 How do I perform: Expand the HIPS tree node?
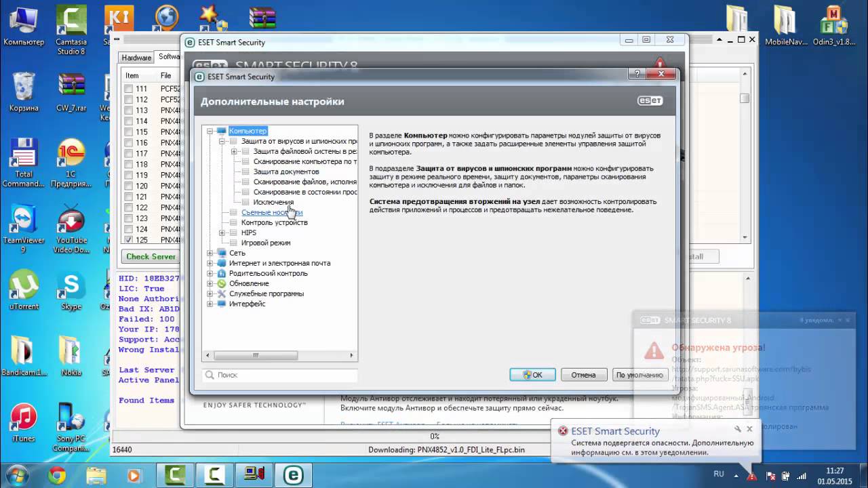click(x=222, y=232)
